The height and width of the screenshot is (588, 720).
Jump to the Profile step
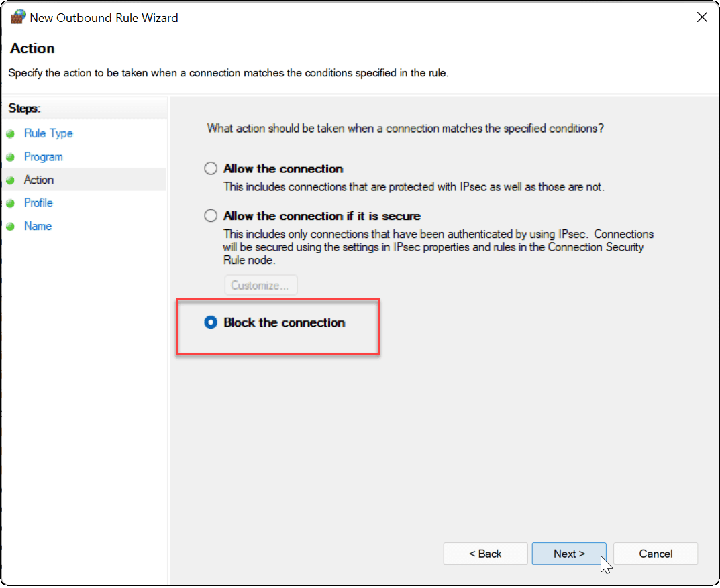(38, 202)
